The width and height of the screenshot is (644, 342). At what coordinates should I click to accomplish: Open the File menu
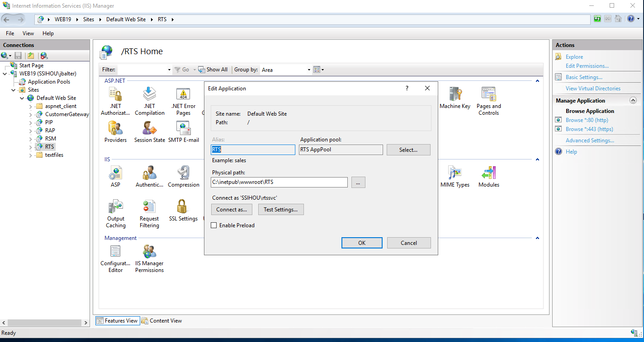(10, 33)
